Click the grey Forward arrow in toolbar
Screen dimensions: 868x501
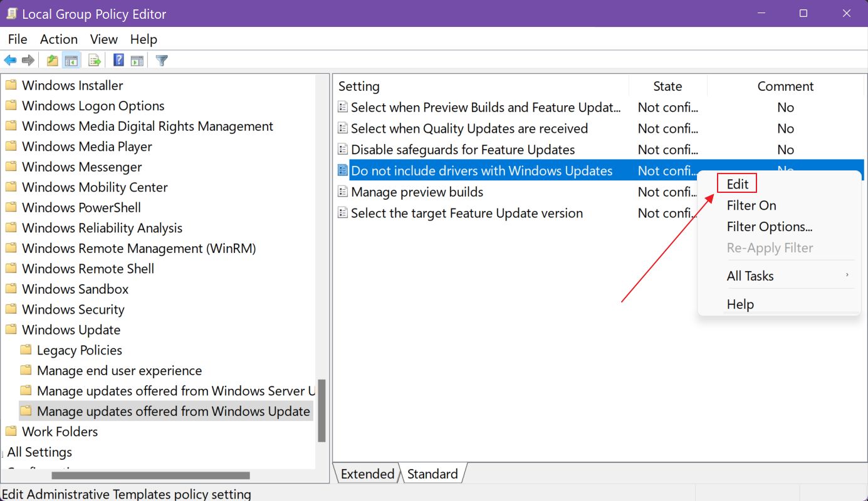(x=28, y=61)
